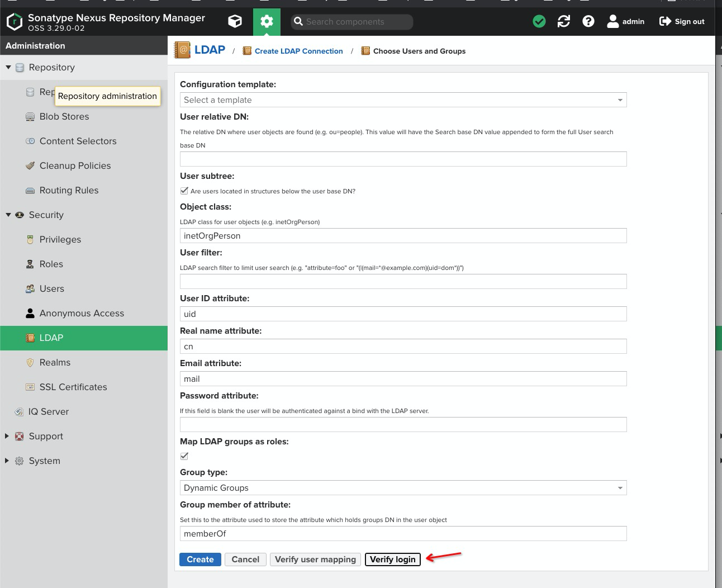
Task: Click the admin user icon
Action: click(613, 21)
